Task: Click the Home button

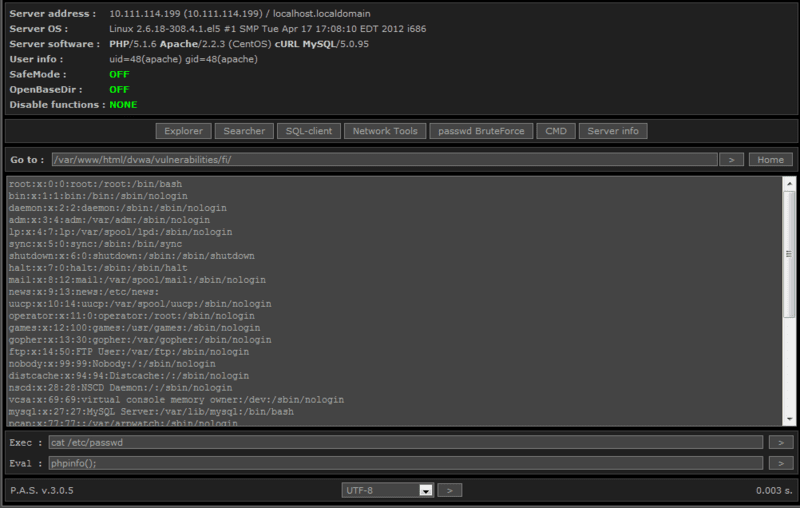Action: (x=770, y=159)
